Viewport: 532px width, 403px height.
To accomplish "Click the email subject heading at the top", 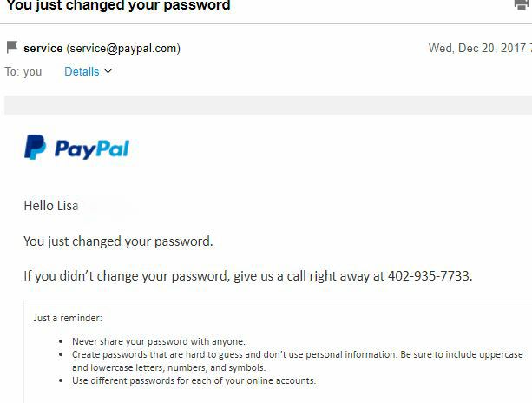I will 119,6.
